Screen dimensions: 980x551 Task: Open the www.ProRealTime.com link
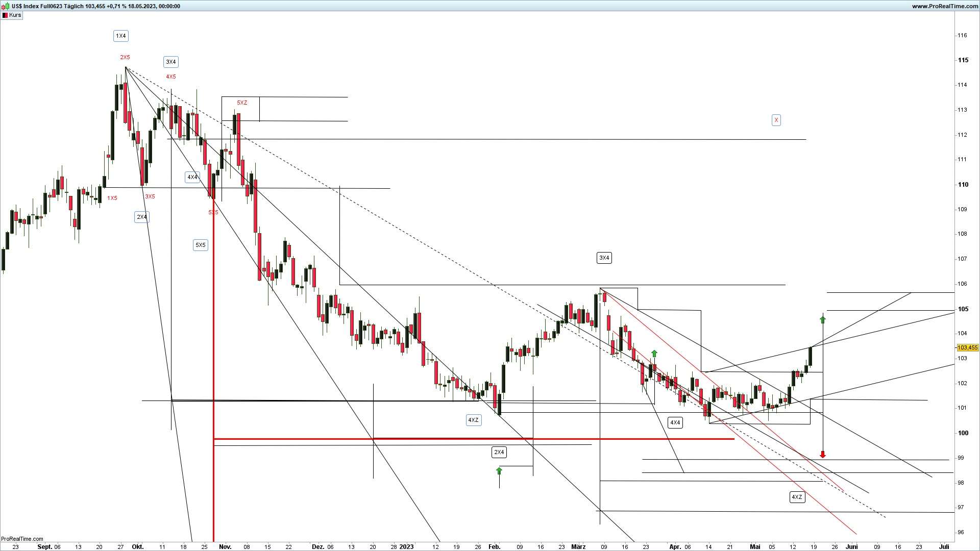945,6
